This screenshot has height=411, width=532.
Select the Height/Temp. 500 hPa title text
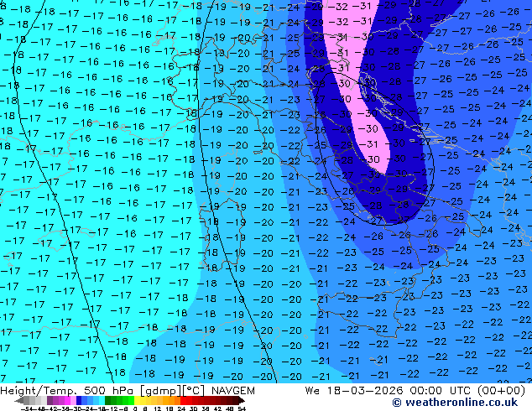[x=67, y=391]
